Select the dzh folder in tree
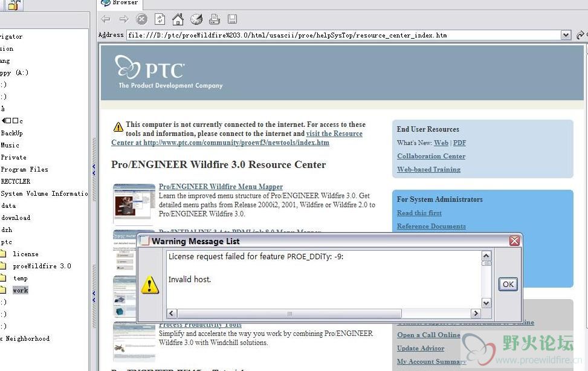Viewport: 588px width, 371px height. coord(7,230)
